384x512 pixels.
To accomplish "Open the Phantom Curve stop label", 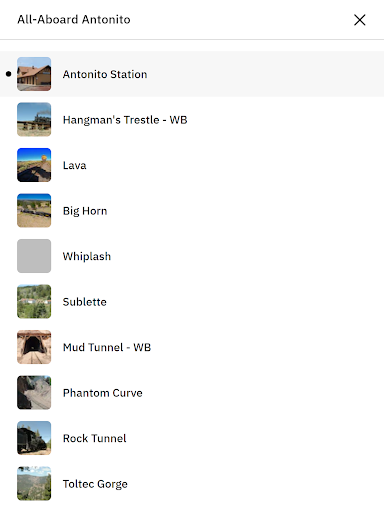I will pyautogui.click(x=103, y=393).
